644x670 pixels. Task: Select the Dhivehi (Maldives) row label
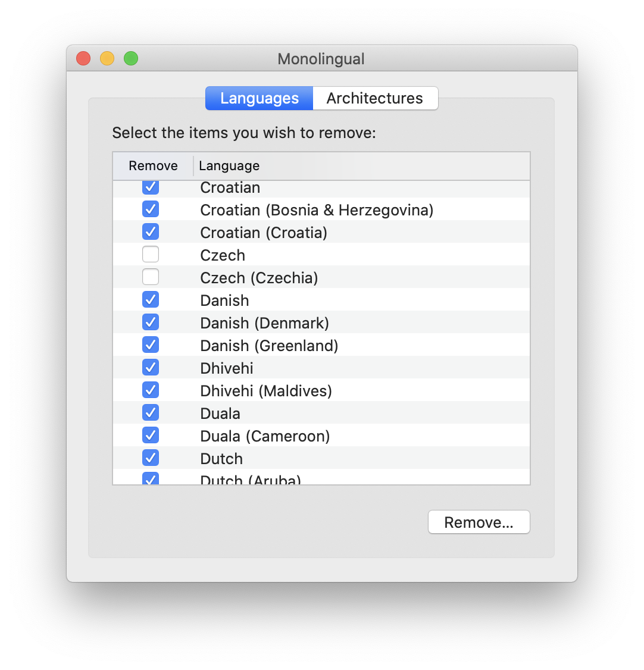(x=266, y=391)
